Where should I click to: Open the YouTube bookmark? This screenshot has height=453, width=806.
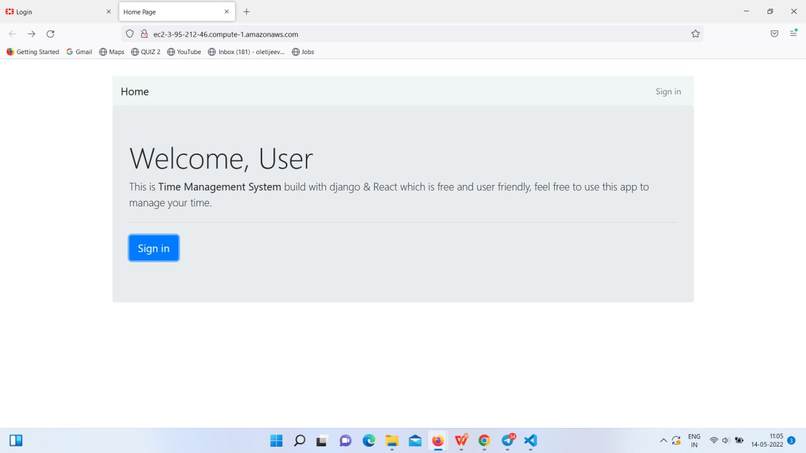(184, 52)
